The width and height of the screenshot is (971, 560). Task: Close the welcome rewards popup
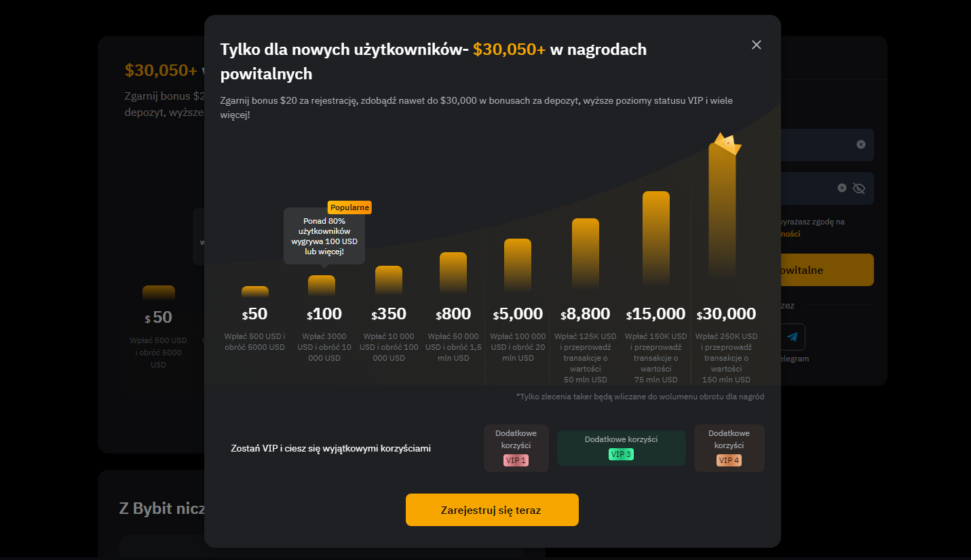pyautogui.click(x=757, y=45)
